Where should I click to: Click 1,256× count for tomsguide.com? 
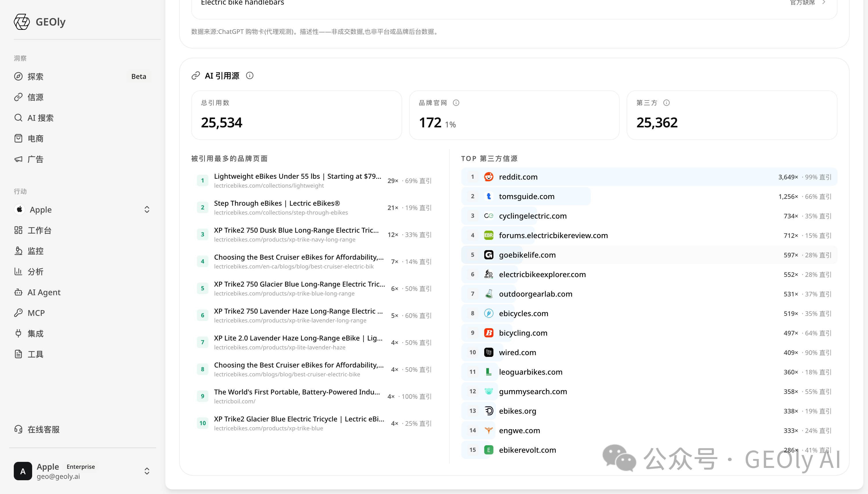788,197
